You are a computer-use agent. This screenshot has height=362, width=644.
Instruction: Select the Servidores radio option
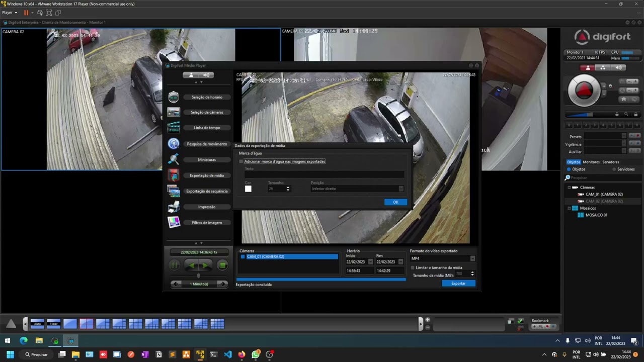click(614, 169)
